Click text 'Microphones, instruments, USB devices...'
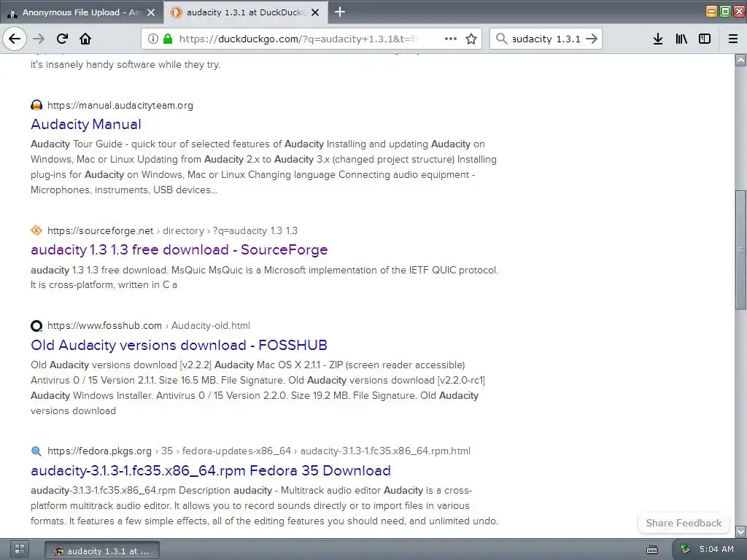 (124, 190)
